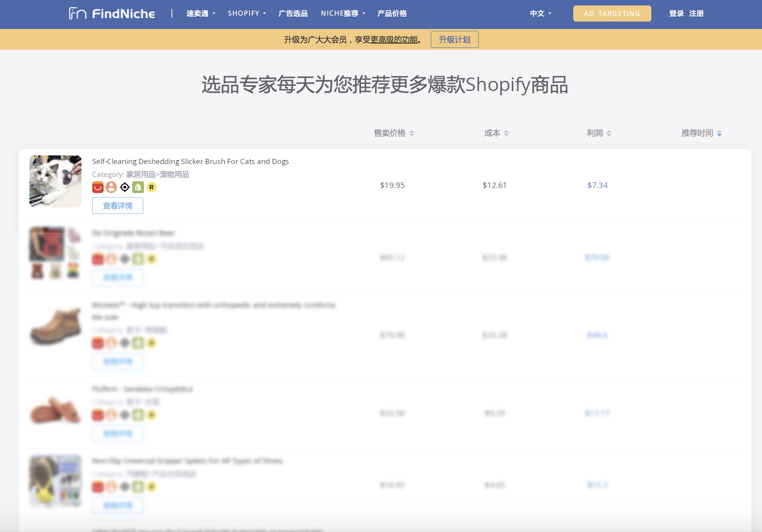Sort by 成本 using sort arrows
This screenshot has height=532, width=762.
click(506, 133)
